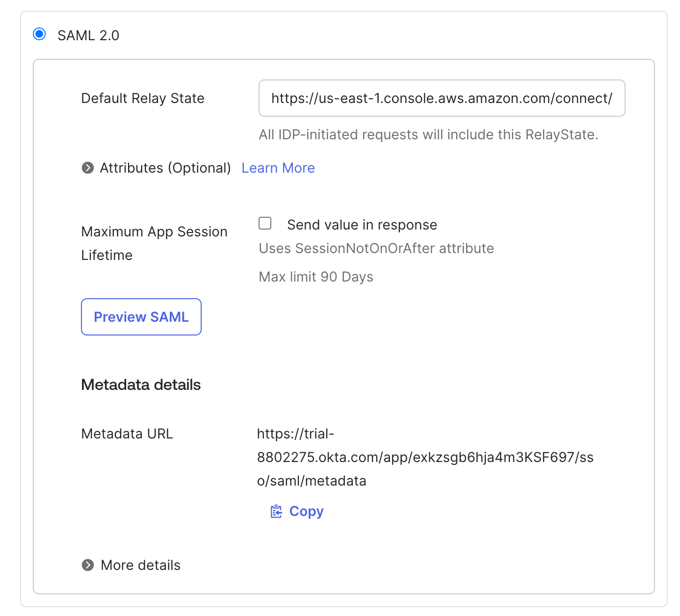Open the Learn More link
The height and width of the screenshot is (616, 680).
pyautogui.click(x=278, y=168)
